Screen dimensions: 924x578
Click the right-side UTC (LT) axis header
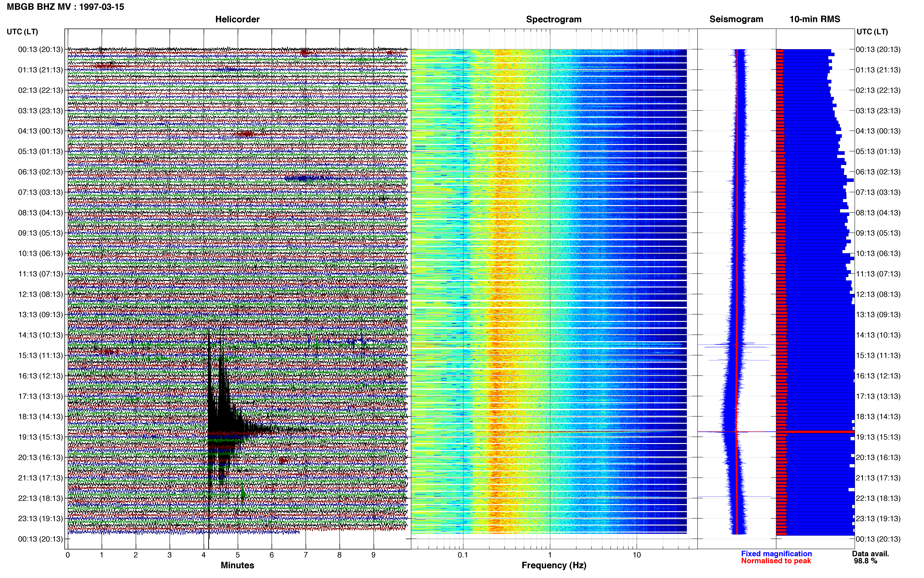pyautogui.click(x=872, y=32)
